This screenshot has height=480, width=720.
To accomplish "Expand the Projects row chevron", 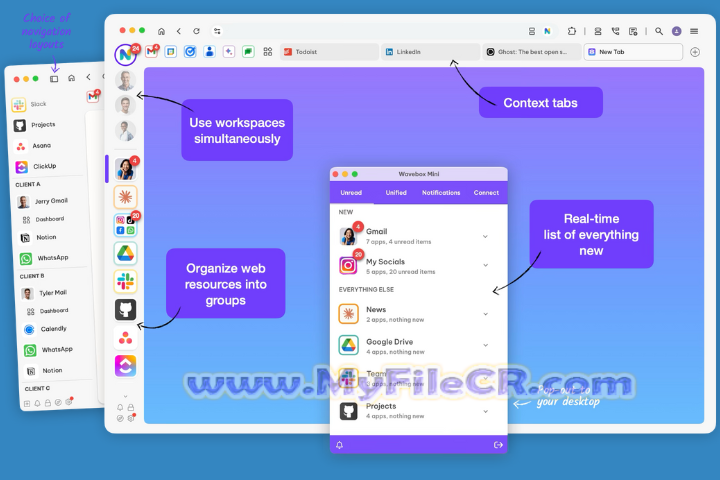I will pos(485,411).
